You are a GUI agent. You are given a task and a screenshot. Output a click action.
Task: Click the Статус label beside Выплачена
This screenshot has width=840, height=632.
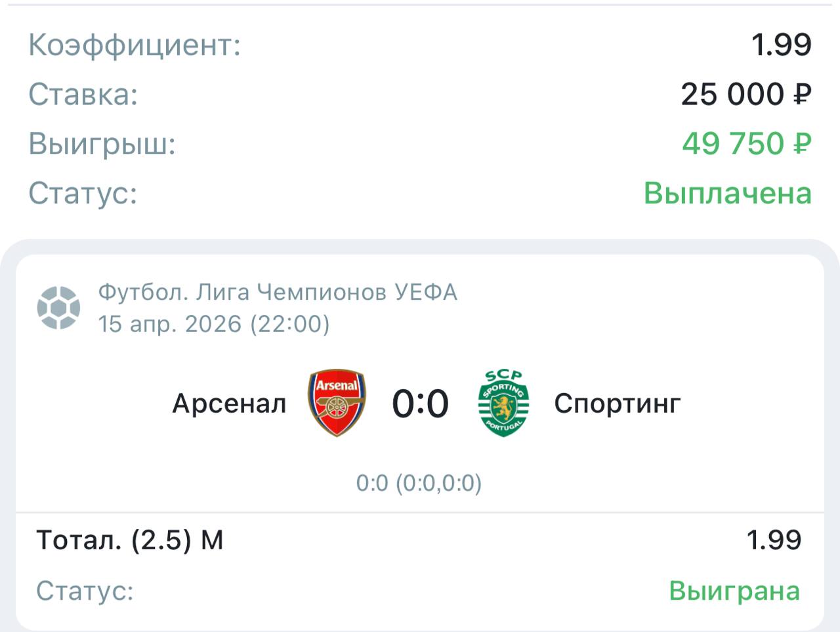(x=83, y=193)
